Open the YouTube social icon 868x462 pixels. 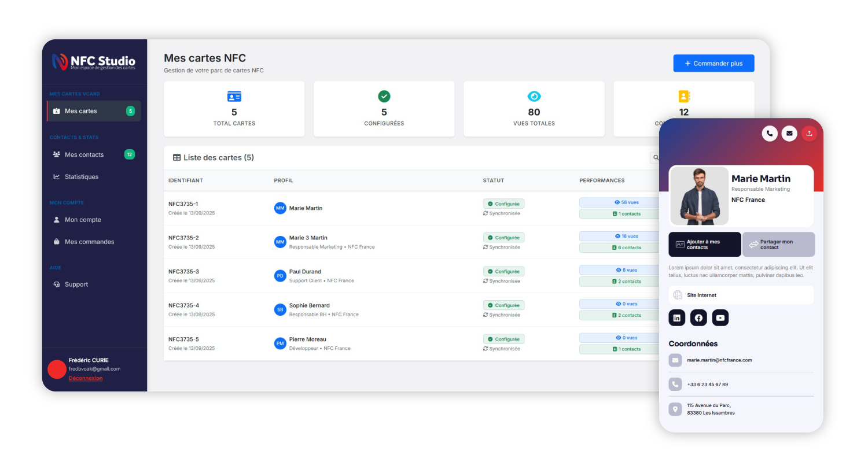pyautogui.click(x=720, y=318)
